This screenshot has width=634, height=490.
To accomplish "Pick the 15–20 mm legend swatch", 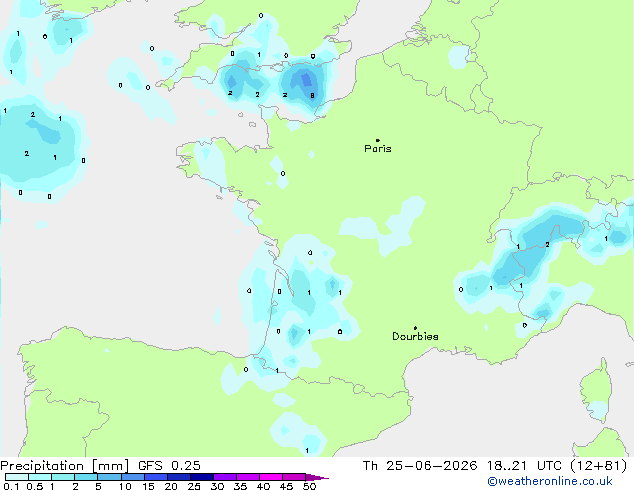I will click(155, 477).
